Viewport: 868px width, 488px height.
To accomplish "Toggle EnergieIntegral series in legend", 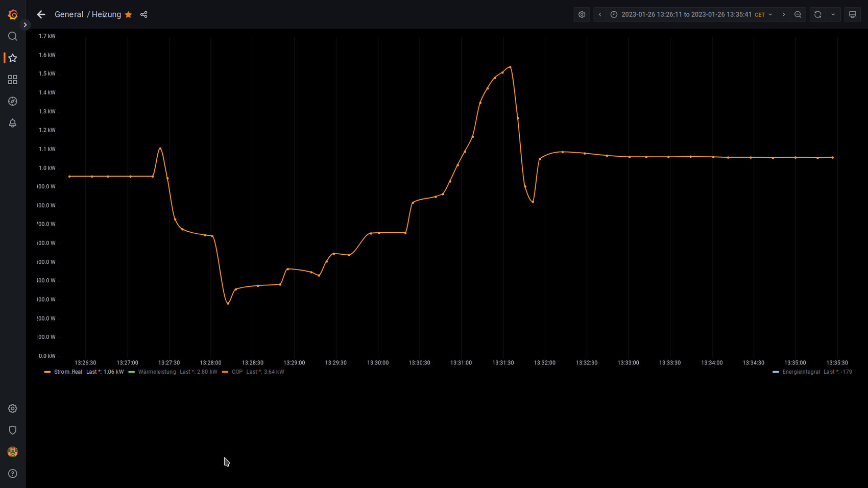I will [801, 372].
